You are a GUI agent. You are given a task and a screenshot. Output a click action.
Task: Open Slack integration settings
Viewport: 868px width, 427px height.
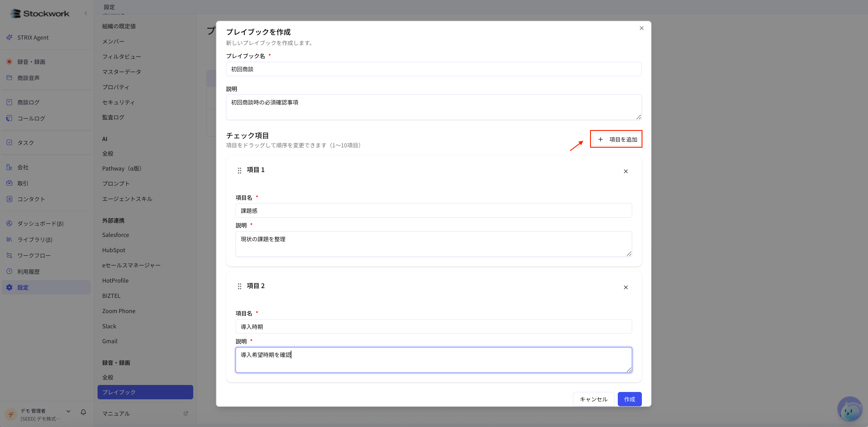[x=109, y=326]
